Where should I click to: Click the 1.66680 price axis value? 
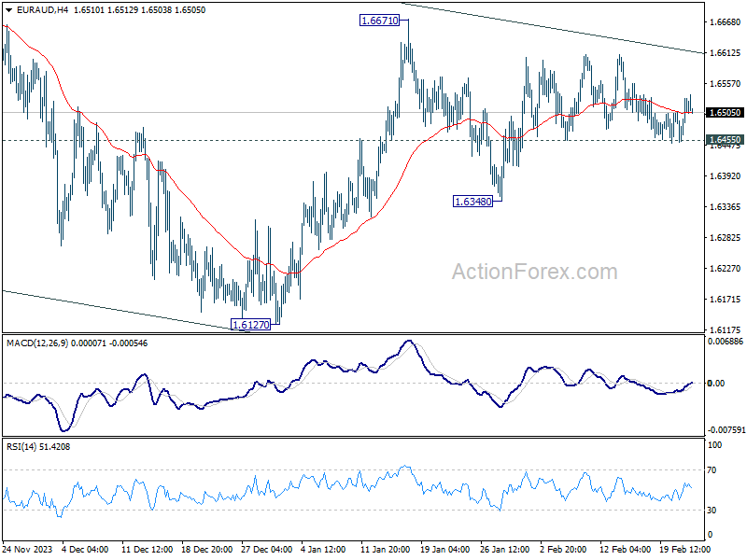(x=726, y=21)
